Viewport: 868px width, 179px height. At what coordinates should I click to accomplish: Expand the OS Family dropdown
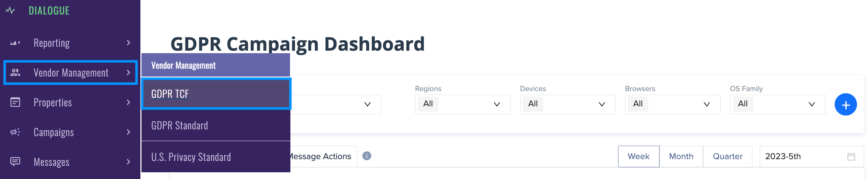[777, 104]
